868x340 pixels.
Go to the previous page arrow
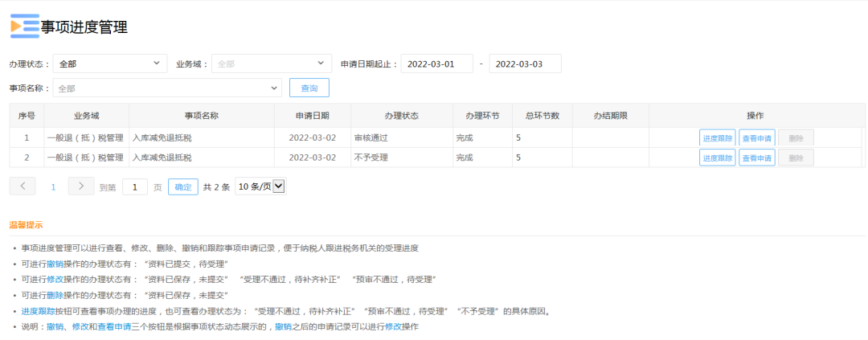click(23, 186)
